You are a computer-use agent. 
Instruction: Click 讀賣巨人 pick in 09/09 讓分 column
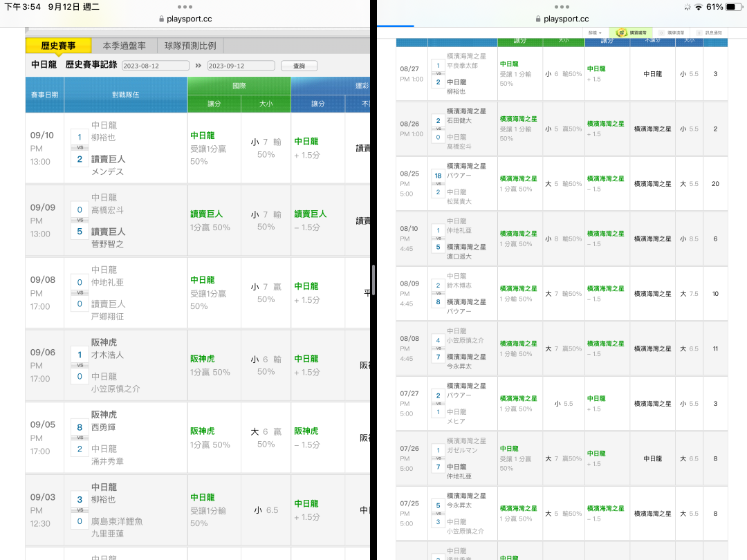coord(207,214)
